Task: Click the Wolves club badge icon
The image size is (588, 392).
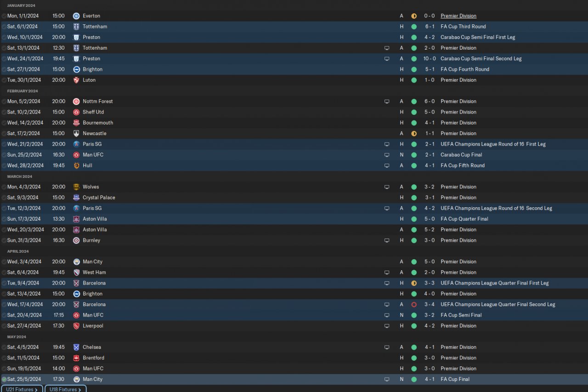Action: pos(76,187)
